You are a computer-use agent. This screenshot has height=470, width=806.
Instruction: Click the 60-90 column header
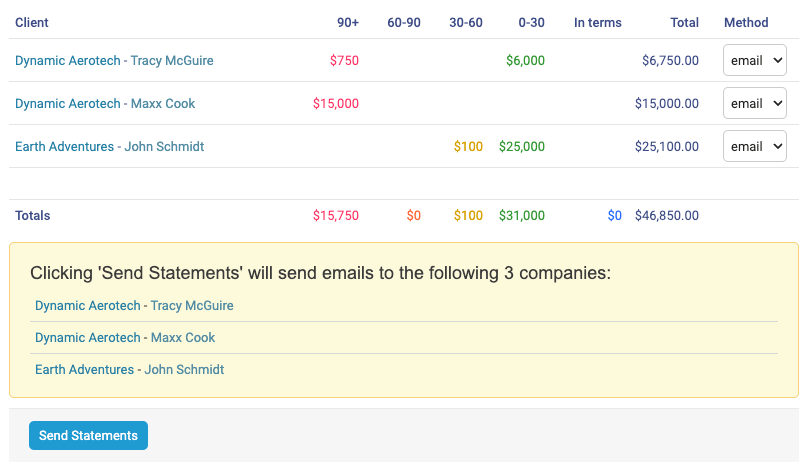click(x=404, y=23)
